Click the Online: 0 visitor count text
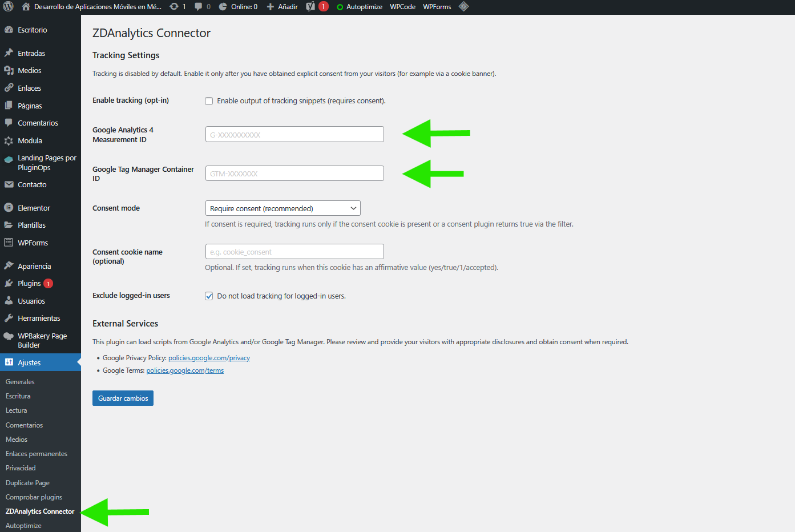Screen dimensions: 795x532 pos(244,7)
